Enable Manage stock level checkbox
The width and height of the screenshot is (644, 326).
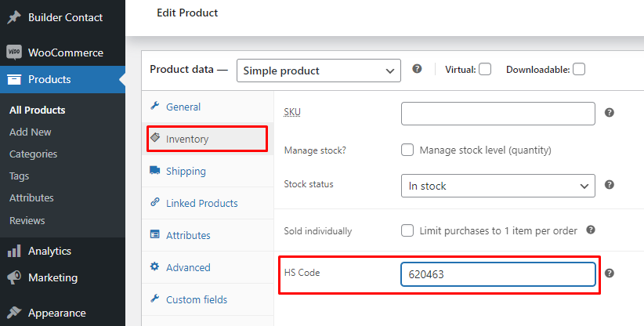click(407, 150)
